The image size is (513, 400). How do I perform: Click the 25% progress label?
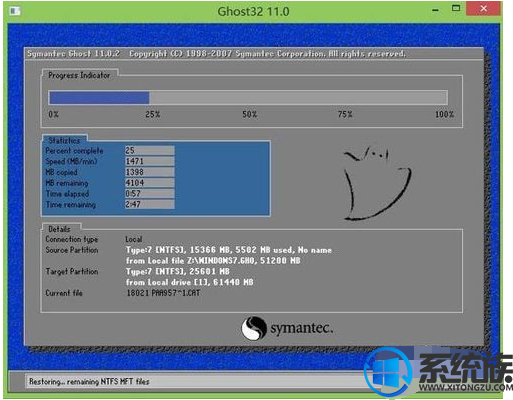(x=152, y=114)
